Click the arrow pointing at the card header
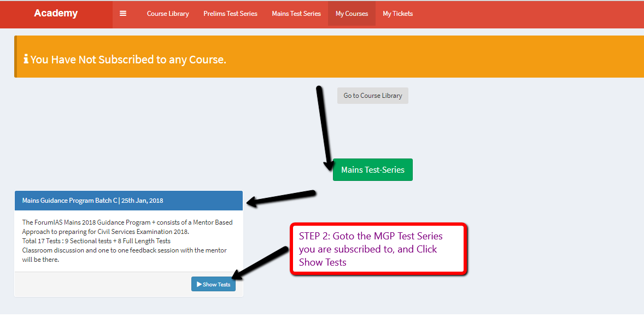 coord(280,198)
